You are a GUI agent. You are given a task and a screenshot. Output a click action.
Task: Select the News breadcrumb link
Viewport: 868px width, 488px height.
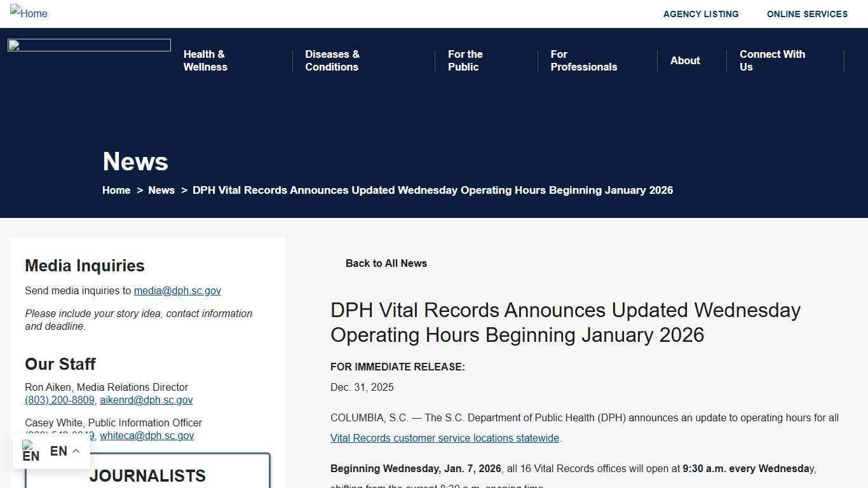click(161, 190)
